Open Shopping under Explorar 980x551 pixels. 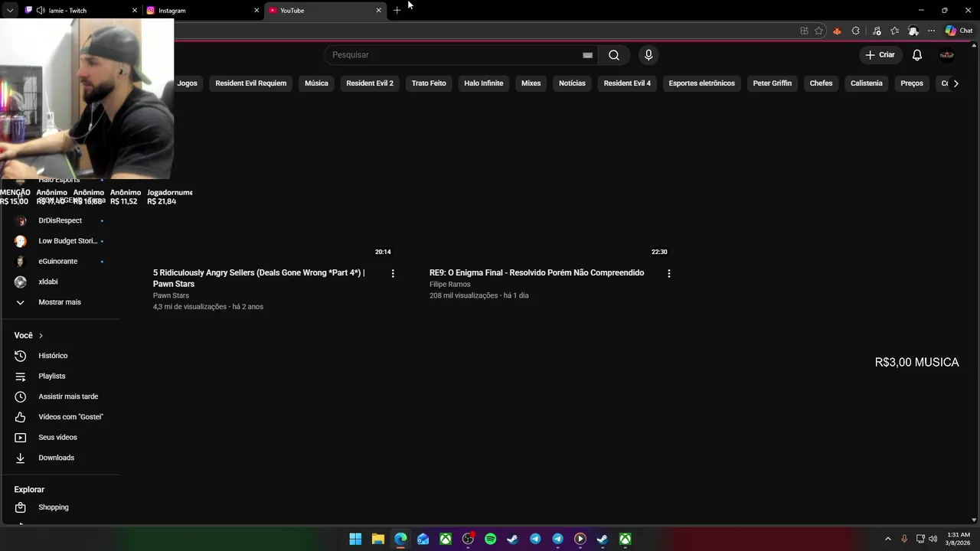point(60,507)
